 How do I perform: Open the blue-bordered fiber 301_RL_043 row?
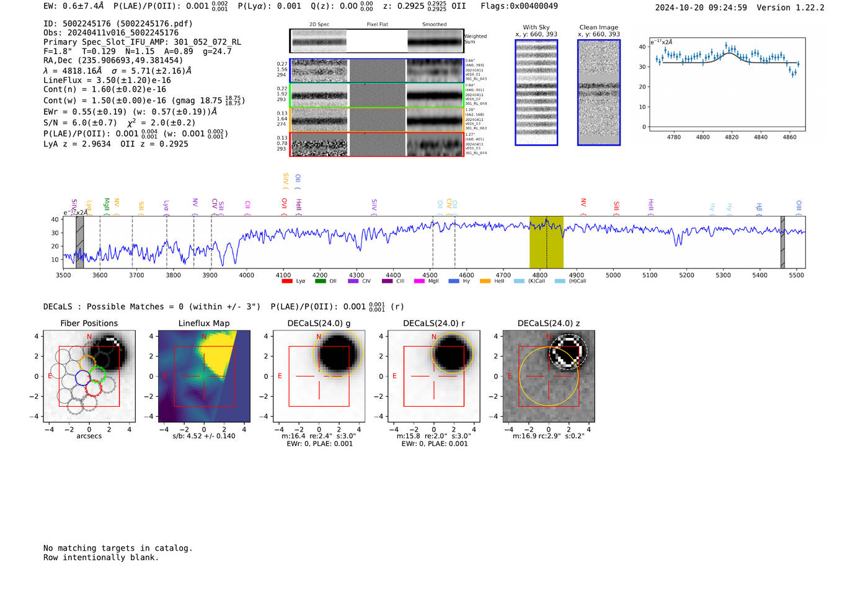click(x=376, y=71)
